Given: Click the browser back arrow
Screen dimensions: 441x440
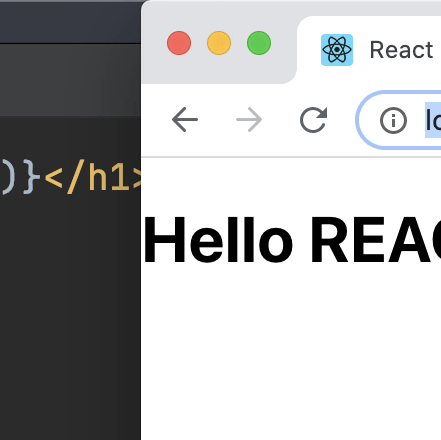Looking at the screenshot, I should pyautogui.click(x=185, y=120).
